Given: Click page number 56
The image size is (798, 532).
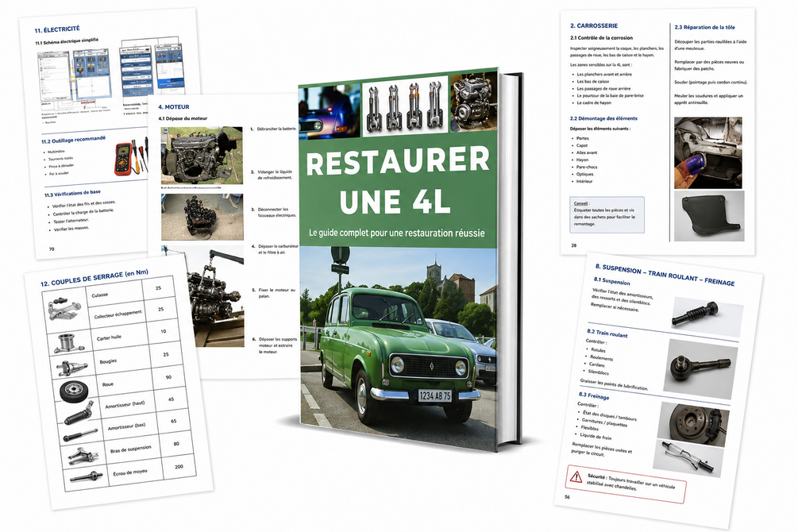Looking at the screenshot, I should tap(568, 497).
